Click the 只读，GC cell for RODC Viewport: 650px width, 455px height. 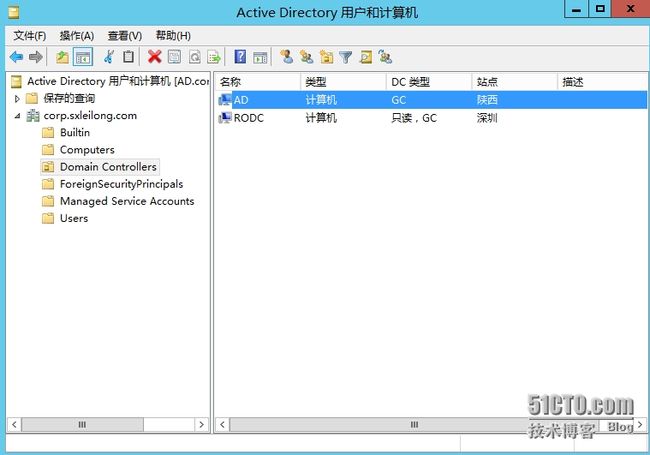[x=414, y=118]
